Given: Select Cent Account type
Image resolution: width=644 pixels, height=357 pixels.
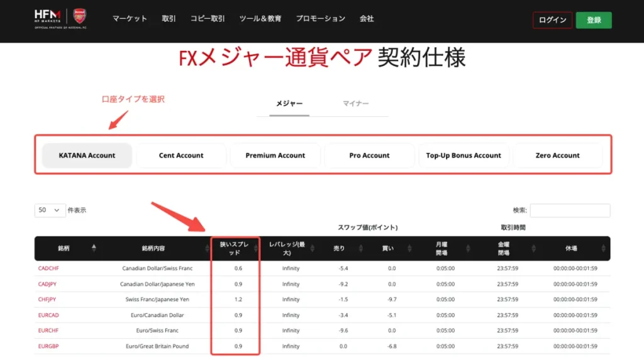Looking at the screenshot, I should click(181, 155).
